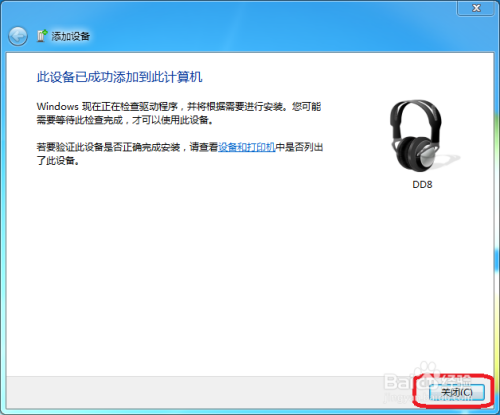Click the word Windows in the first paragraph
This screenshot has width=500, height=415.
pyautogui.click(x=57, y=107)
